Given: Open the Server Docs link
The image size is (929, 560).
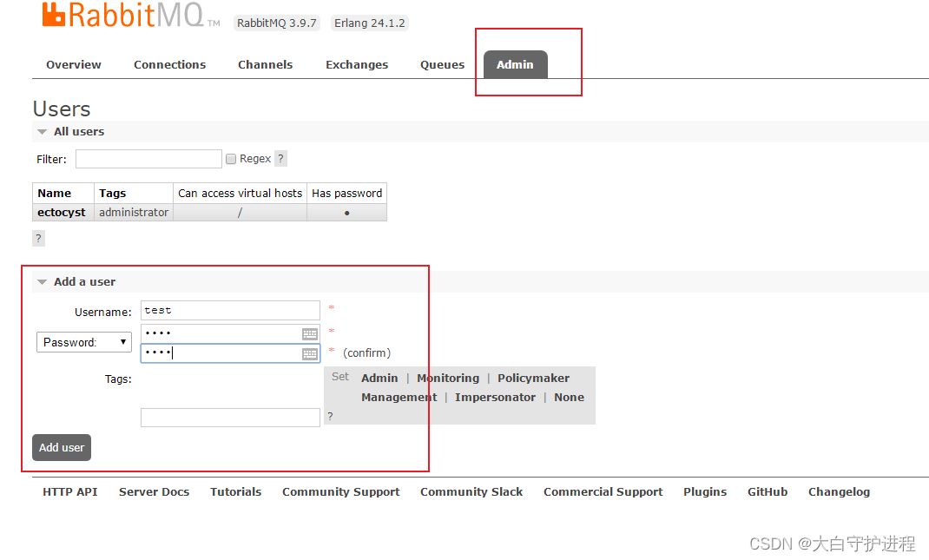Looking at the screenshot, I should (154, 492).
